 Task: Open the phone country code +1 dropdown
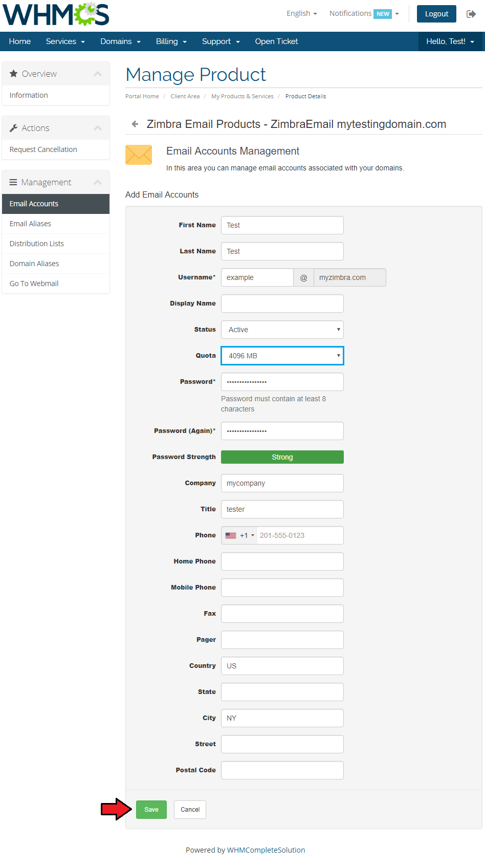[x=240, y=535]
